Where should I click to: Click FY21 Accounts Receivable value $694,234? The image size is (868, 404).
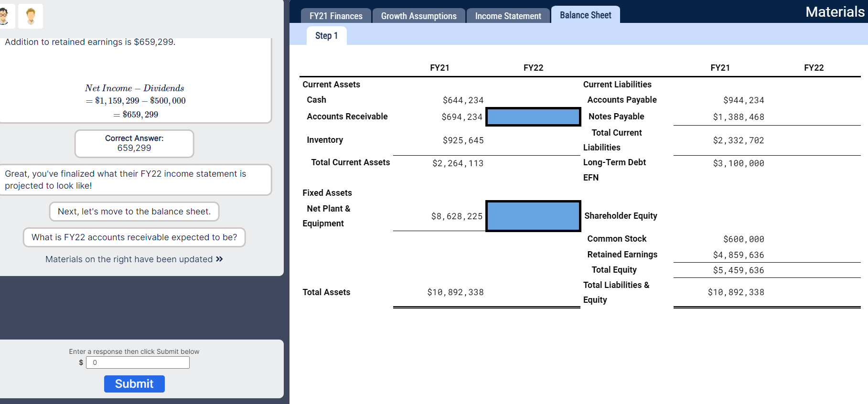tap(462, 117)
